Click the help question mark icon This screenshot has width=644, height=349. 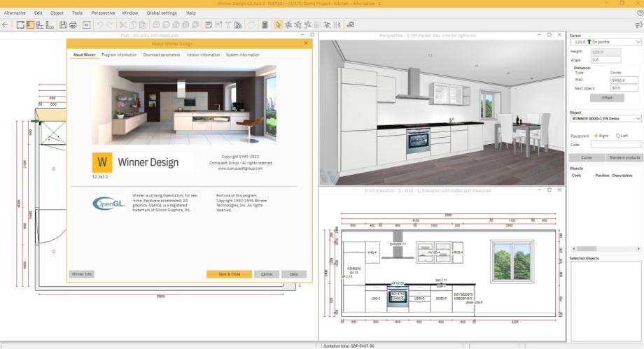click(x=640, y=13)
